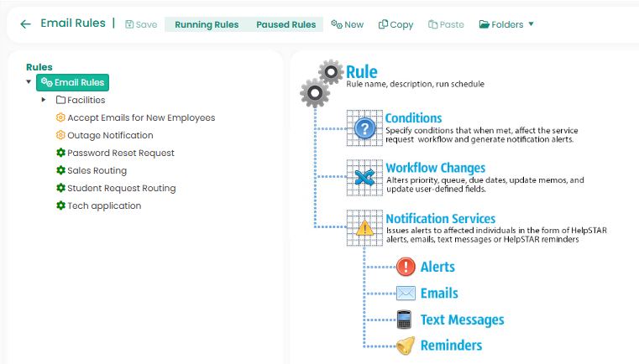Viewport: 639px width, 364px height.
Task: Select the Outage Notification rule
Action: (x=110, y=135)
